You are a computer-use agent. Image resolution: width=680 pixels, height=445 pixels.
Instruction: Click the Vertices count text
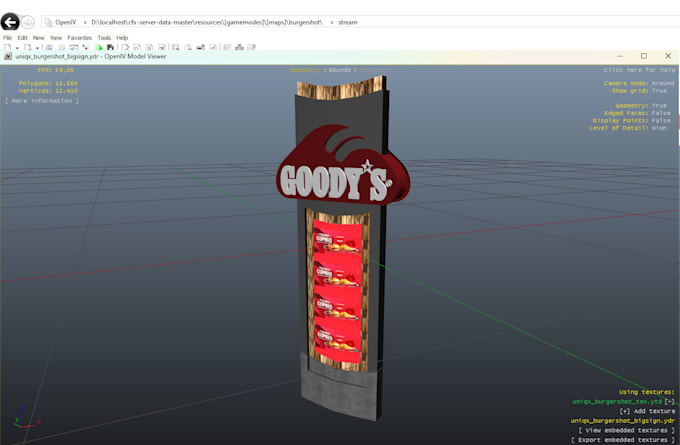pyautogui.click(x=48, y=91)
